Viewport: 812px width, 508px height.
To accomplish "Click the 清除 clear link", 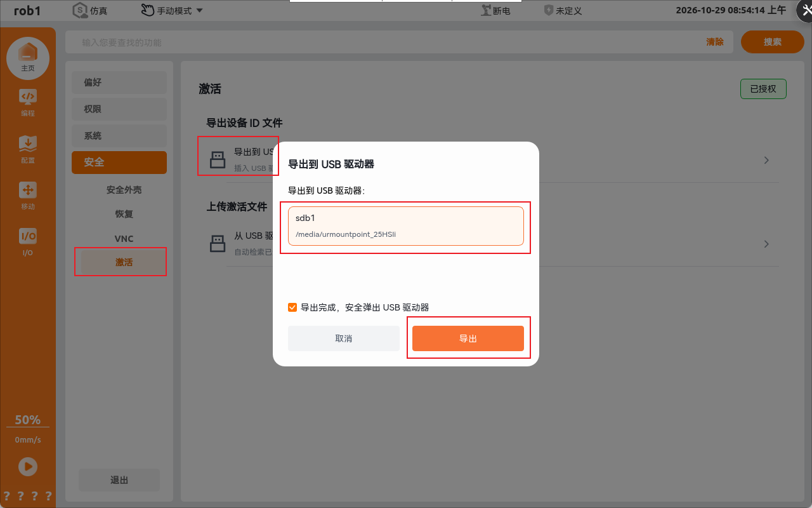I will point(715,42).
